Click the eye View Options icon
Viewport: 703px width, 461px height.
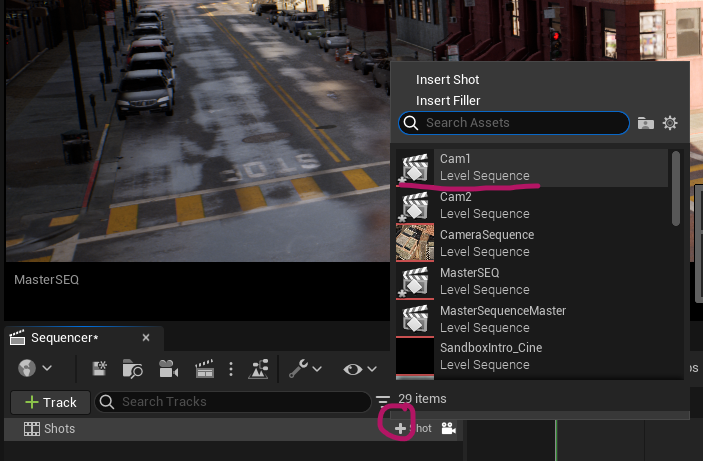[352, 369]
